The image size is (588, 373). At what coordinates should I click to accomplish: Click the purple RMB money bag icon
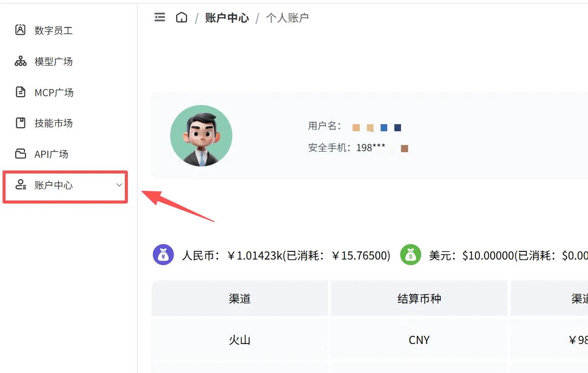163,254
